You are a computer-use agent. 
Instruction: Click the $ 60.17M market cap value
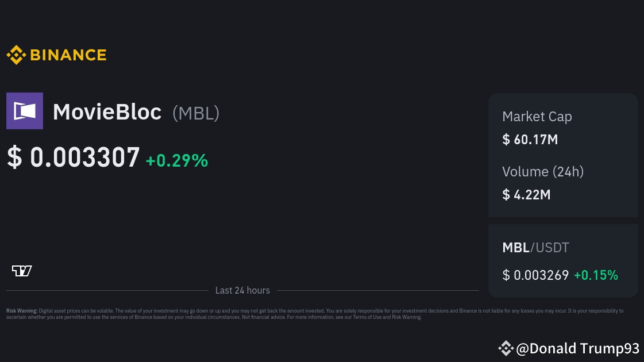530,140
